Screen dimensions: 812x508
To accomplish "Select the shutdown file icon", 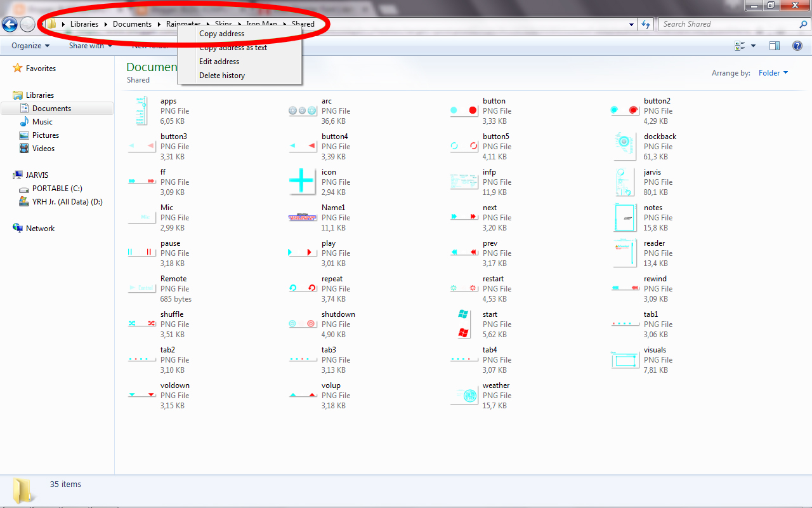I will 302,324.
